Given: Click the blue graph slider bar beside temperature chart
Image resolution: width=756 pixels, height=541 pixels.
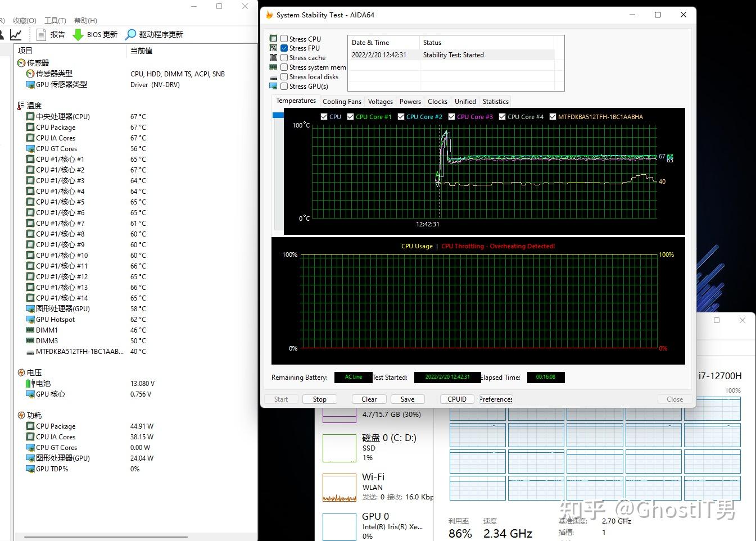Looking at the screenshot, I should pyautogui.click(x=278, y=115).
